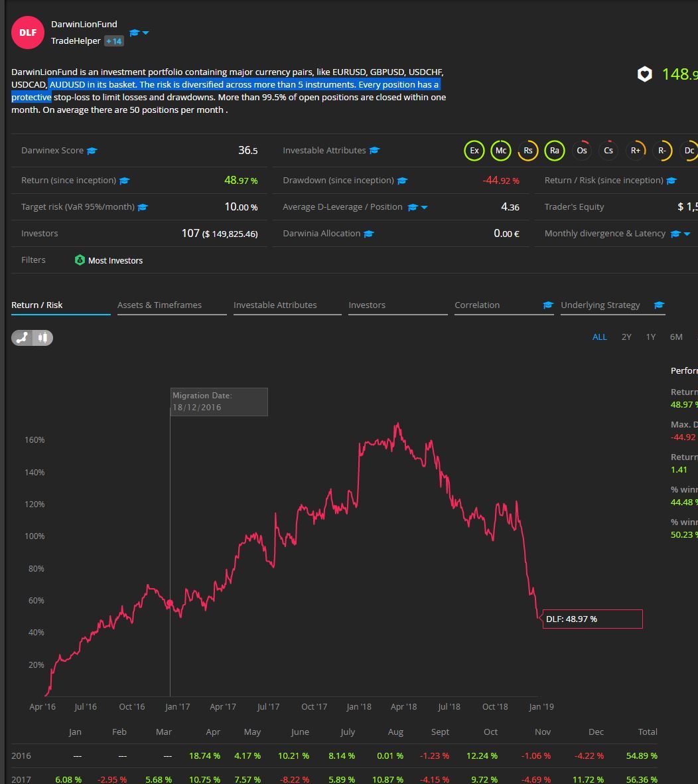Click info icon beside Average D-Leverage / Position
698x784 pixels.
tap(413, 207)
